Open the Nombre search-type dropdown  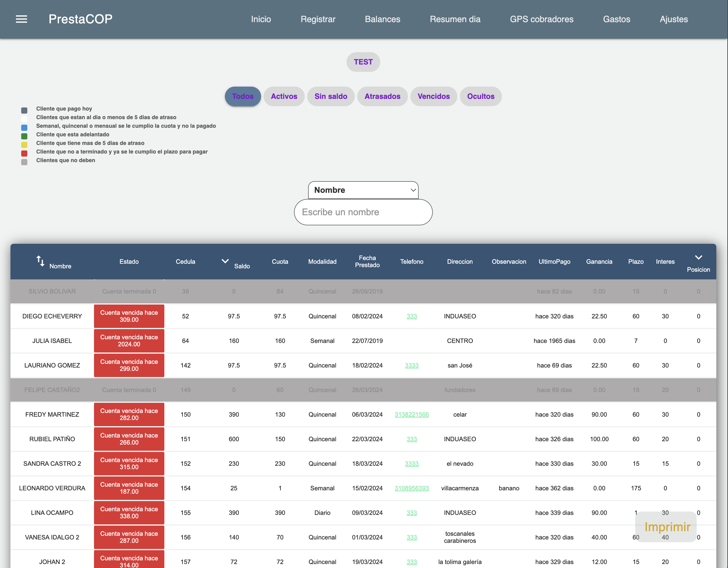363,190
